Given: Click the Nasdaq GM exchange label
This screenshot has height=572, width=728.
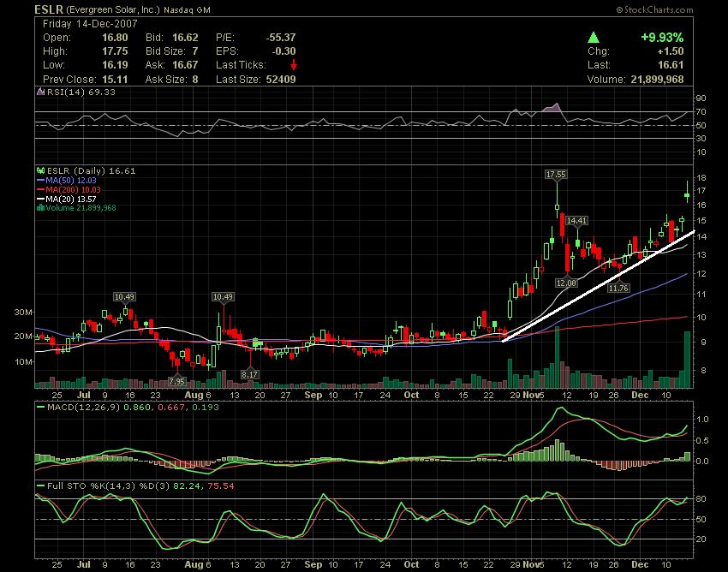Looking at the screenshot, I should [187, 9].
